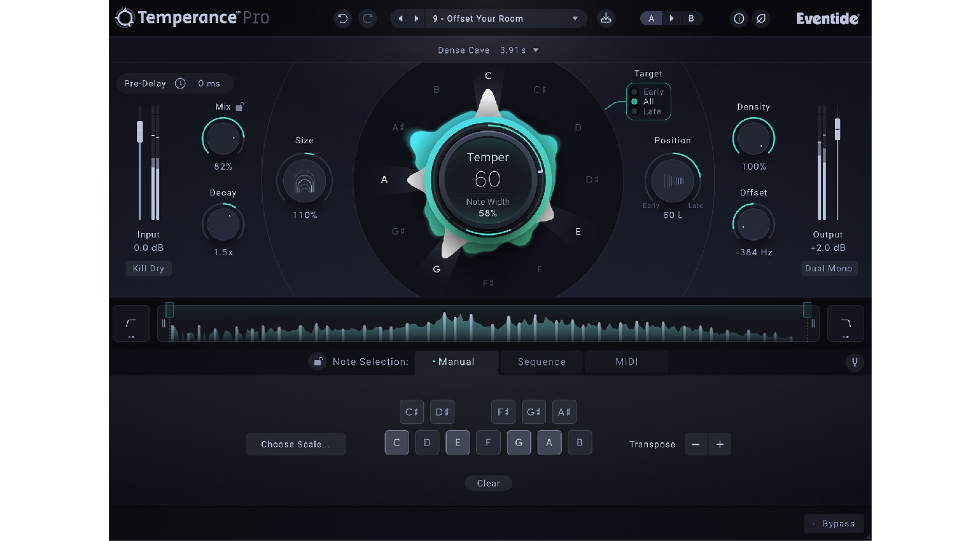Viewport: 980px width, 541px height.
Task: Switch to the Sequence tab
Action: (x=542, y=362)
